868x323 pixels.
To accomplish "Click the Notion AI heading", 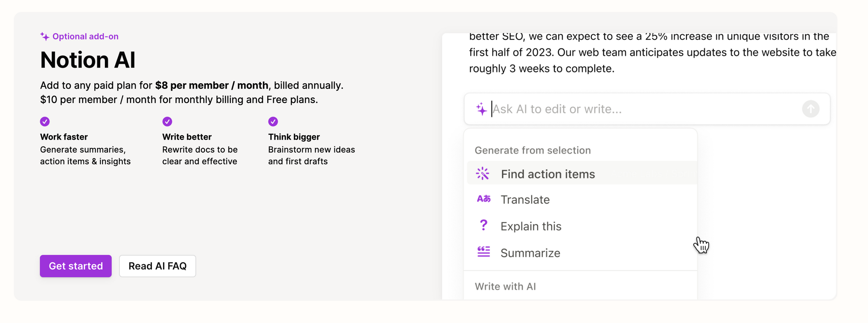I will [88, 60].
